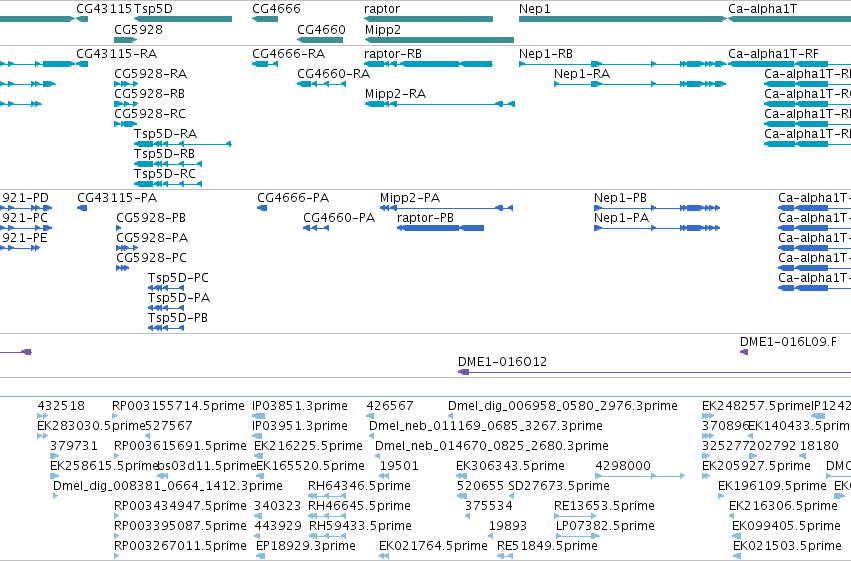
Task: Click EST label bs03d11.5prime
Action: [206, 467]
